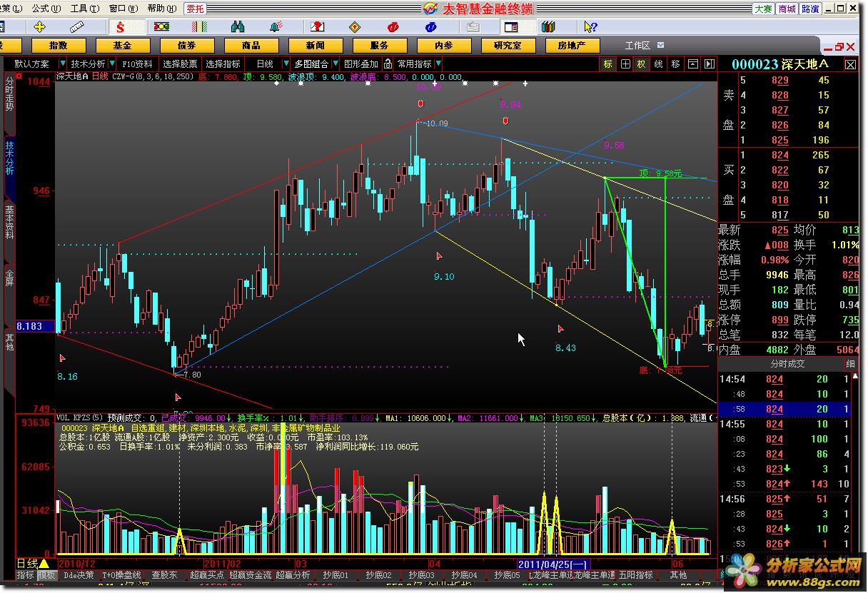Click the red 委托 trade button
This screenshot has width=868, height=593.
click(195, 9)
